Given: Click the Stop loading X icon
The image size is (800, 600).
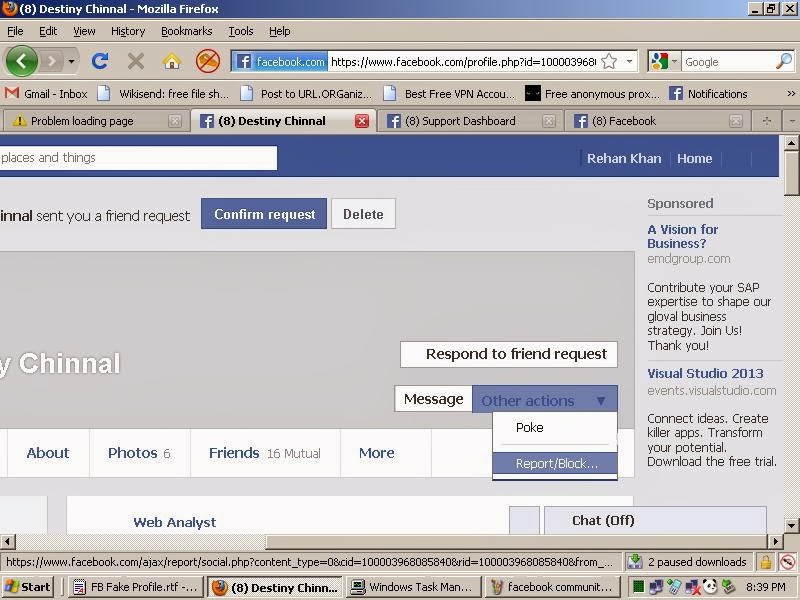Looking at the screenshot, I should 136,62.
